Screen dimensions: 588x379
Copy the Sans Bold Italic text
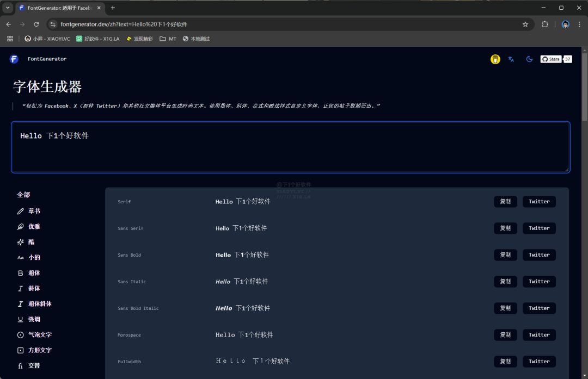(x=505, y=308)
